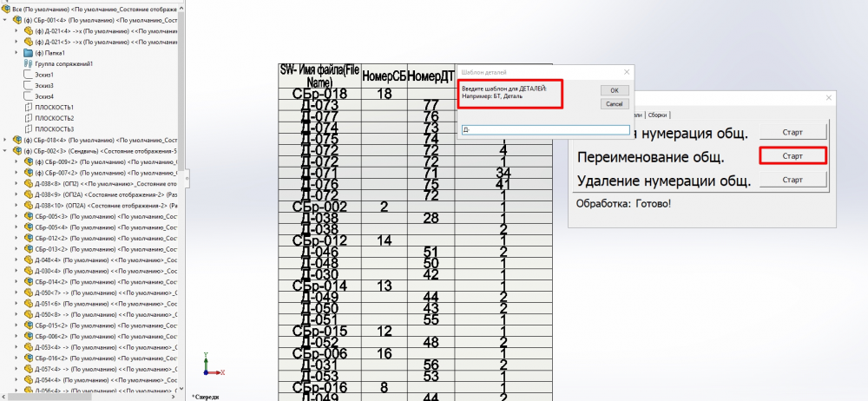Expand the СБр-009<2> subassembly node
The image size is (868, 401).
coord(16,161)
